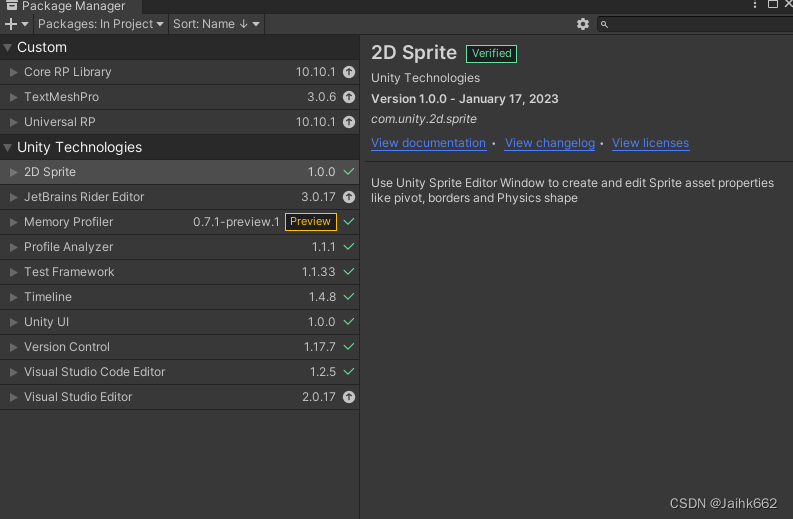This screenshot has height=519, width=793.
Task: Maximize the Package Manager window
Action: click(773, 5)
